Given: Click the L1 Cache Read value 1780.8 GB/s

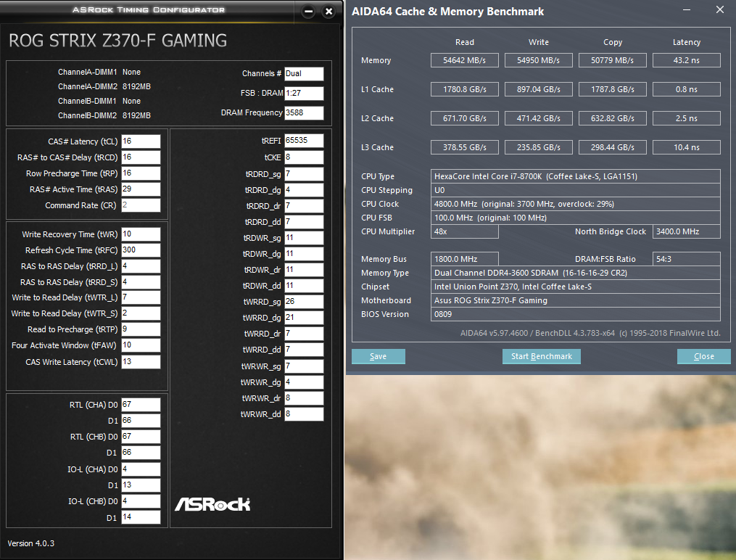Looking at the screenshot, I should pyautogui.click(x=464, y=89).
